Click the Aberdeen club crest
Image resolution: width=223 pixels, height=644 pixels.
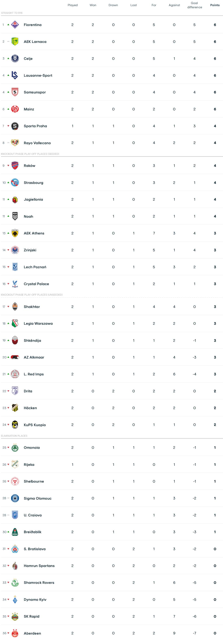[15, 633]
